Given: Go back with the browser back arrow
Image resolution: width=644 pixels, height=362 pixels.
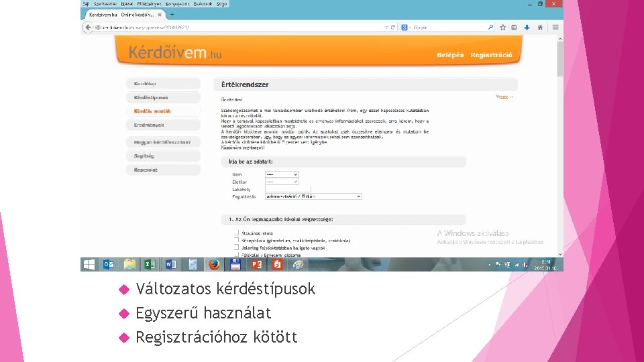Looking at the screenshot, I should pyautogui.click(x=88, y=27).
